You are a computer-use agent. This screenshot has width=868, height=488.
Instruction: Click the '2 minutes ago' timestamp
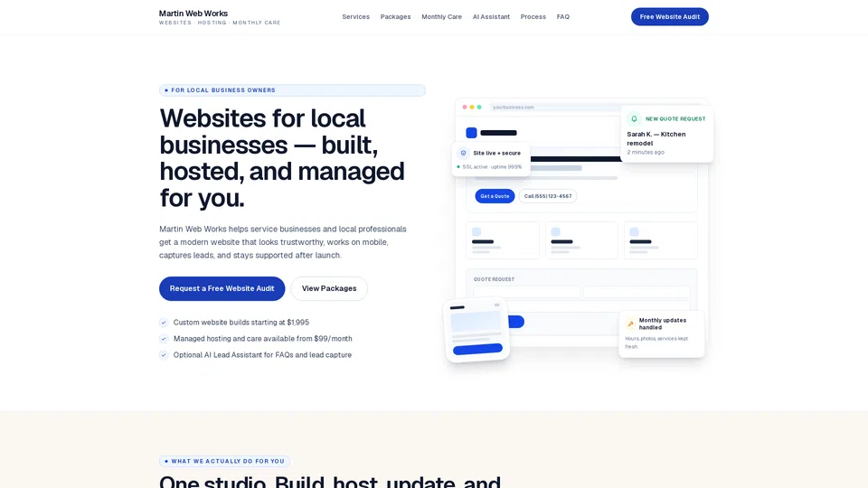[646, 152]
